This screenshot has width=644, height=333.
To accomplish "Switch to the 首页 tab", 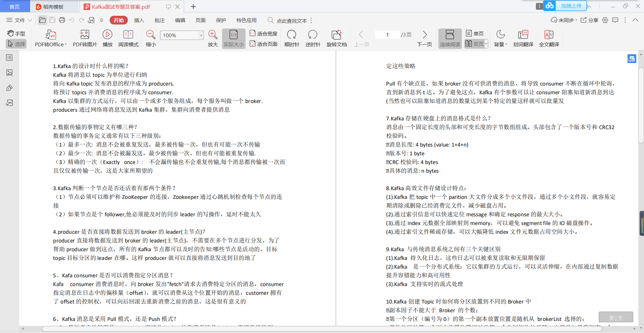I will click(14, 7).
